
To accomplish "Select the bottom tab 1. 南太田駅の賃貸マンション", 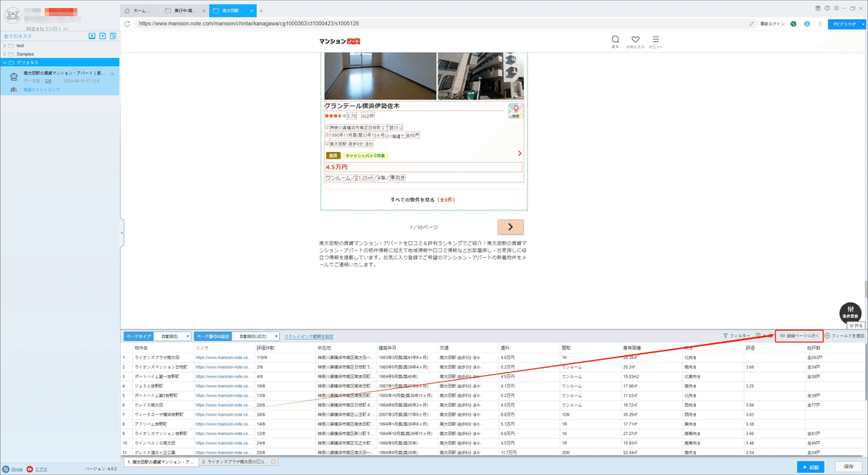I will (160, 461).
